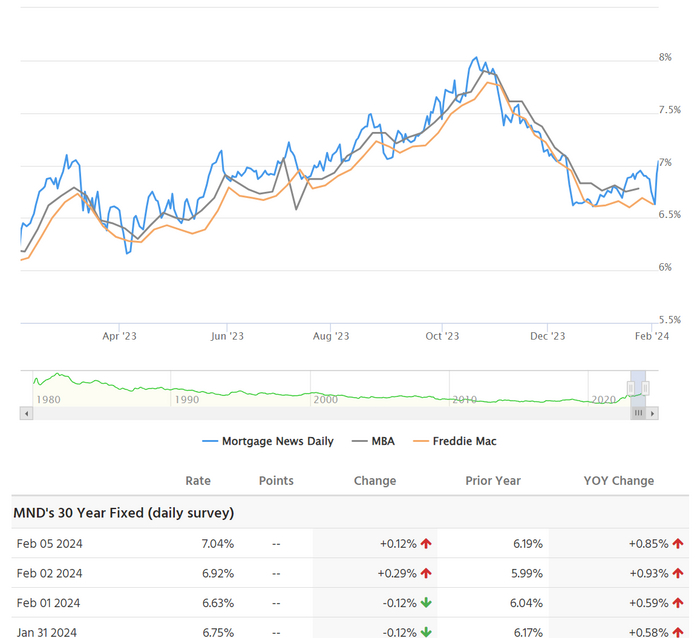The image size is (700, 638).
Task: Click the left range selector handle
Action: 631,387
